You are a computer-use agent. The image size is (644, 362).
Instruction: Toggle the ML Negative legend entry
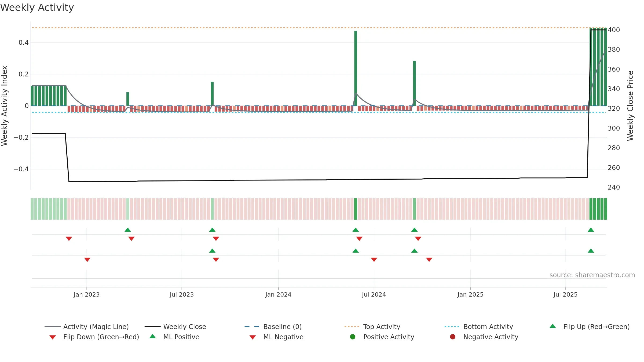(276, 337)
